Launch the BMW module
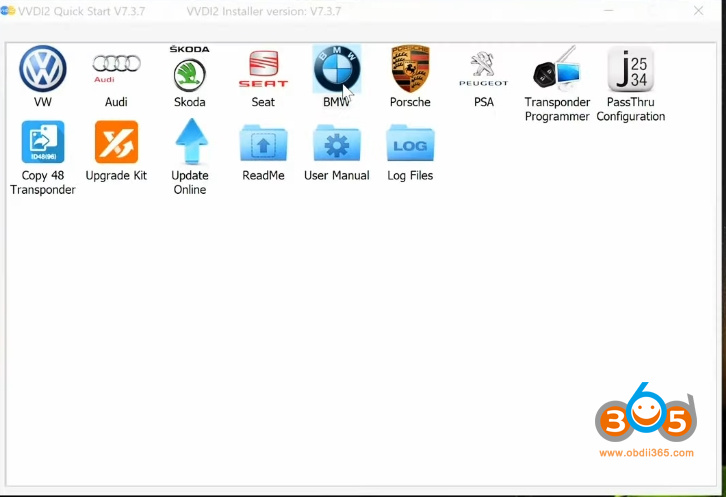Screen dimensions: 726x497 pos(336,70)
